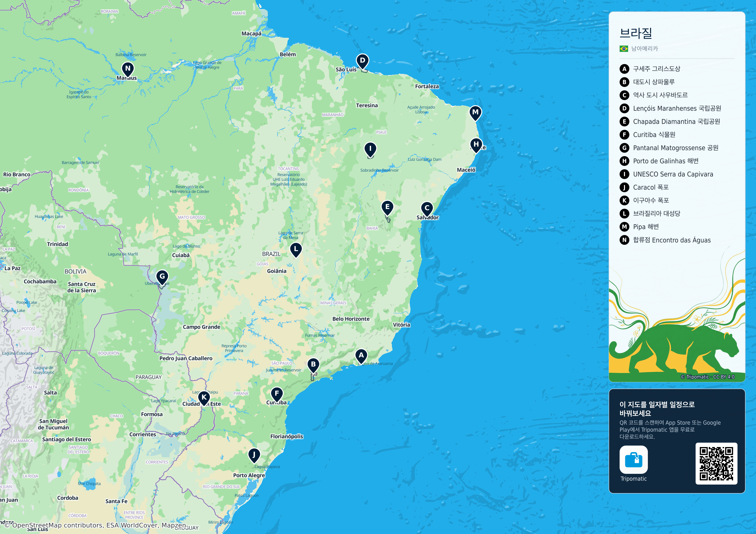
Task: Click the Tripomatic CC BY 4.0 credit
Action: click(708, 377)
